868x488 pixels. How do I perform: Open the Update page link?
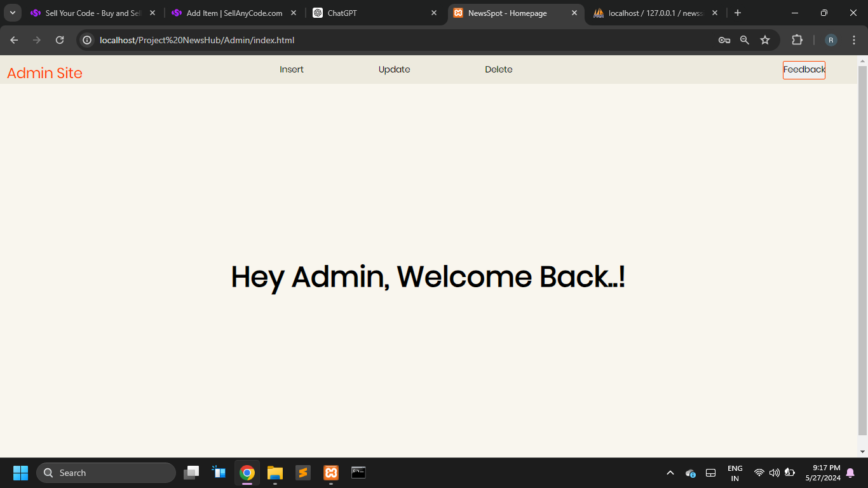click(394, 70)
